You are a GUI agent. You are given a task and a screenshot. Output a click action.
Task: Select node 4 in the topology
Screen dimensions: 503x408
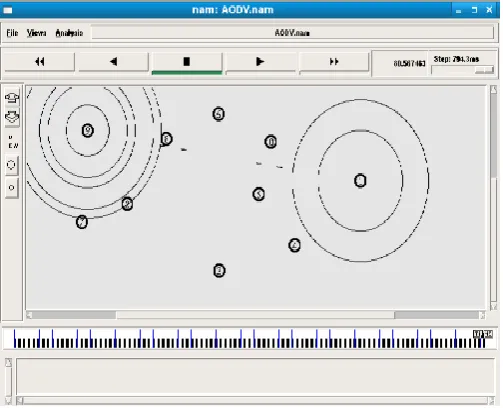(294, 245)
